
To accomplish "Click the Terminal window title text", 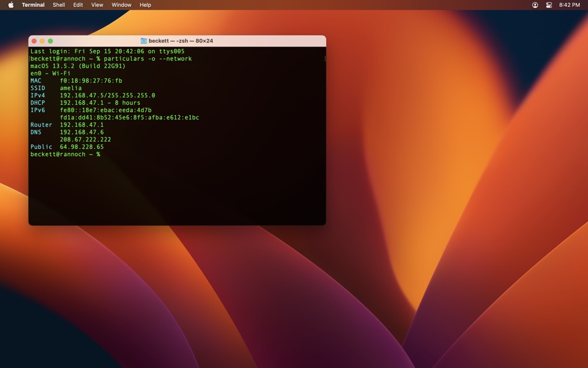I will coord(181,40).
